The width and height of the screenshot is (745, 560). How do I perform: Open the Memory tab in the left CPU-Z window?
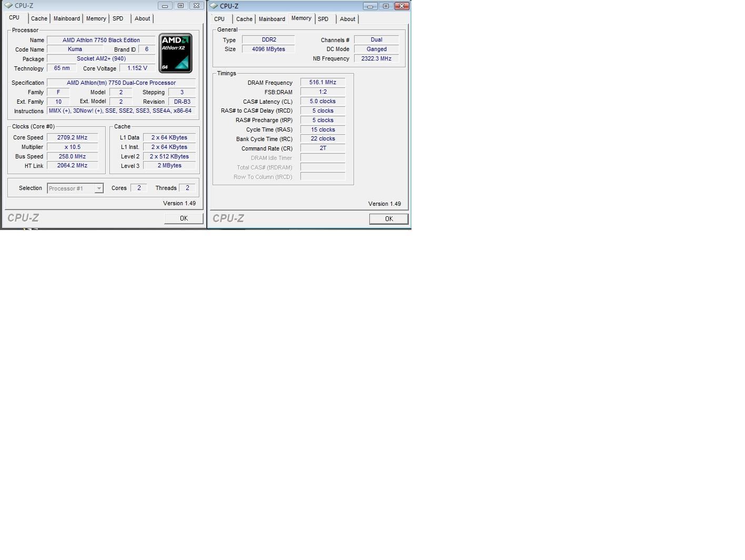tap(96, 18)
